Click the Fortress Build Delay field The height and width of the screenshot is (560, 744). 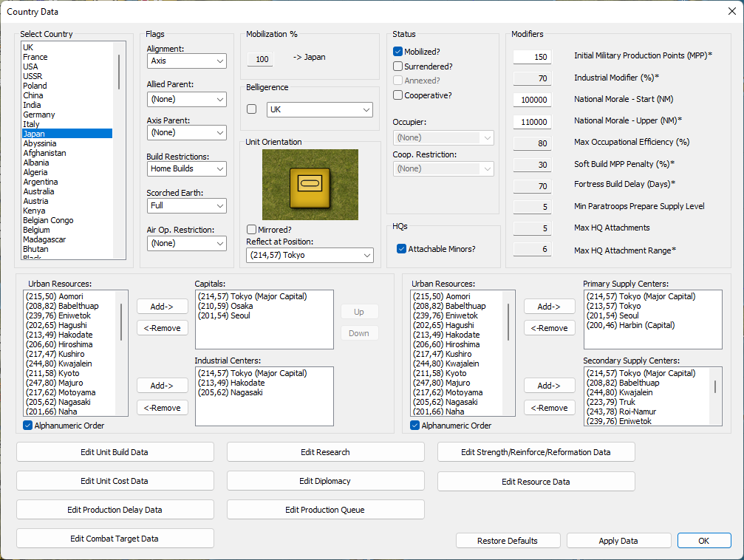click(x=533, y=186)
